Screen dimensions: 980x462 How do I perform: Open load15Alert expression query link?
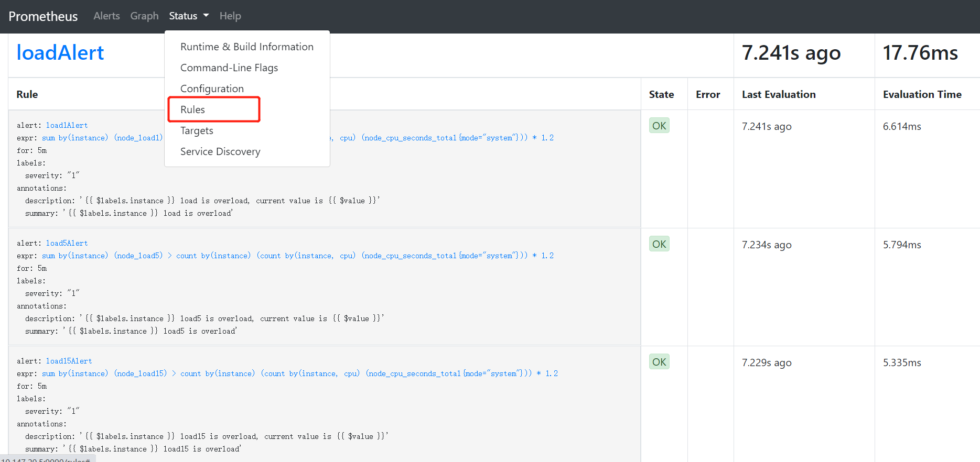click(300, 373)
